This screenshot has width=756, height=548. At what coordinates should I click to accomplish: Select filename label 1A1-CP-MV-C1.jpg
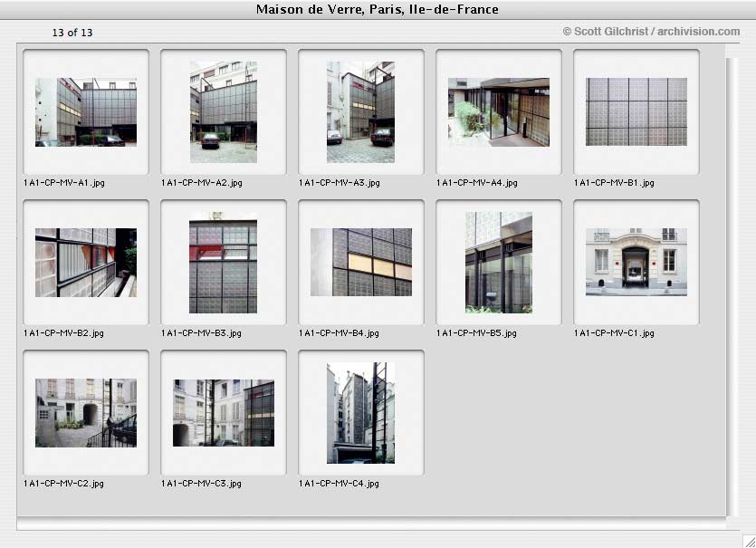pos(614,333)
